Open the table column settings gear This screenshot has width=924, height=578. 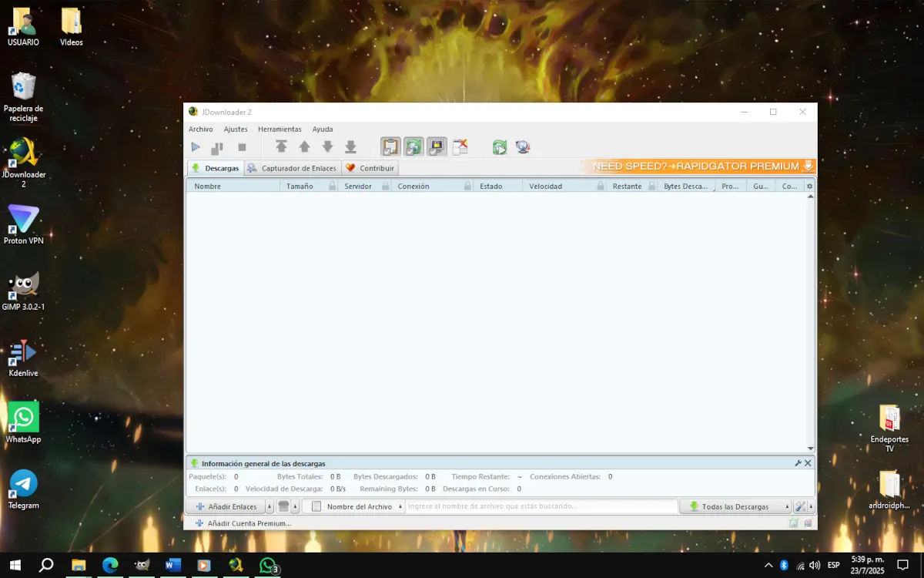(809, 187)
